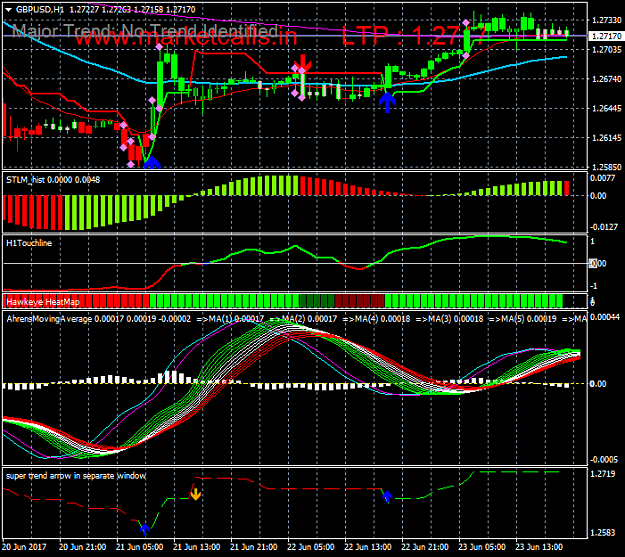
Task: Click the 1.27330 price scale value
Action: pyautogui.click(x=607, y=20)
